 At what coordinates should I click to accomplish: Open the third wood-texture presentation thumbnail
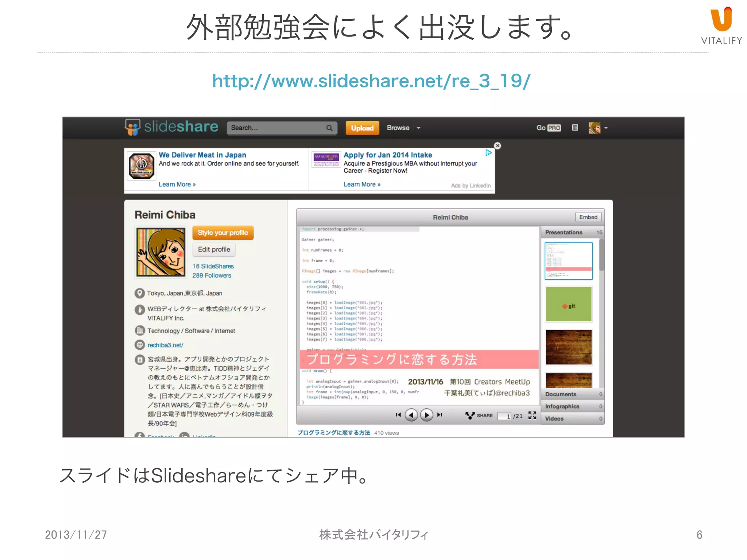coord(569,347)
